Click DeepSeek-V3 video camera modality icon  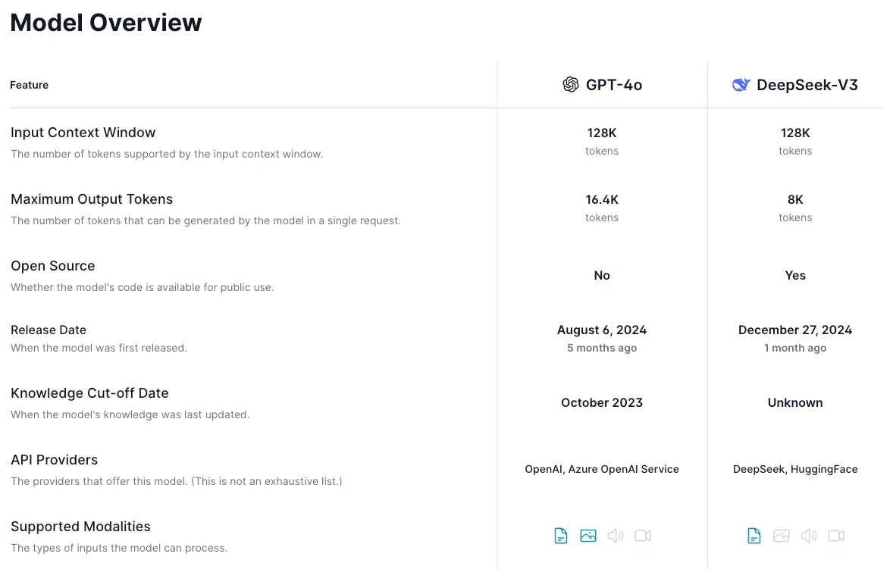click(836, 536)
